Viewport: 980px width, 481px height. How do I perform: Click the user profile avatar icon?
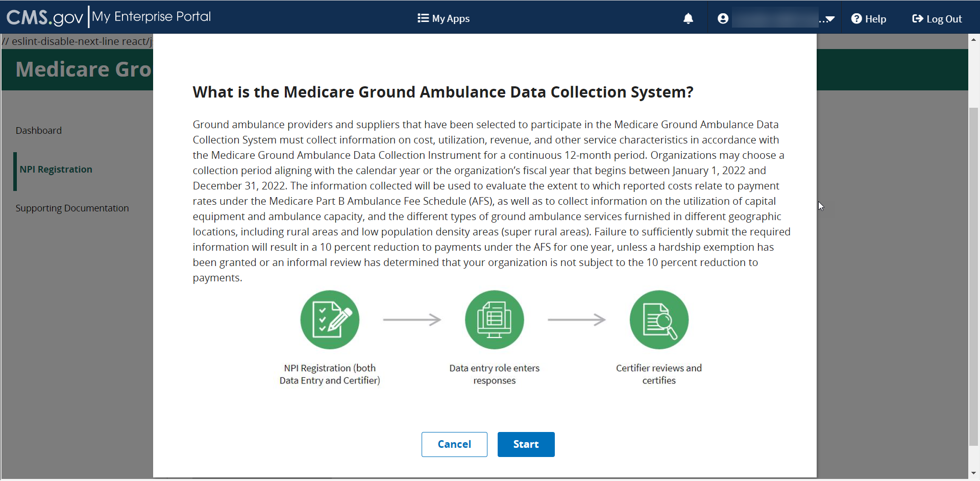pyautogui.click(x=723, y=19)
